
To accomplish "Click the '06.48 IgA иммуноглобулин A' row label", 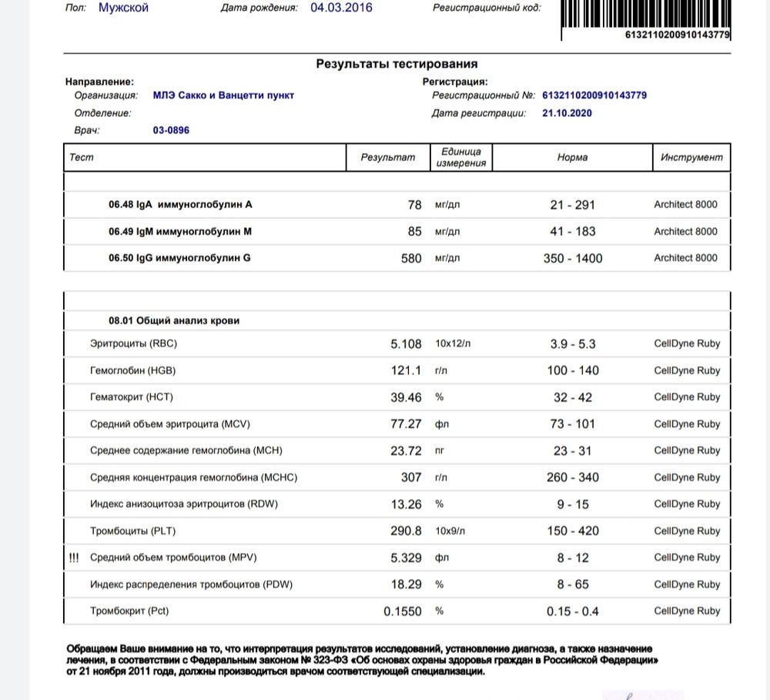I will click(x=180, y=205).
